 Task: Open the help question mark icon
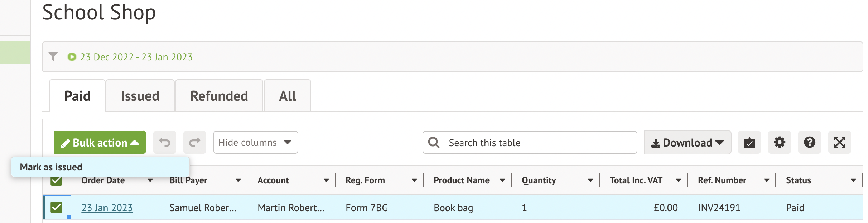pyautogui.click(x=809, y=142)
